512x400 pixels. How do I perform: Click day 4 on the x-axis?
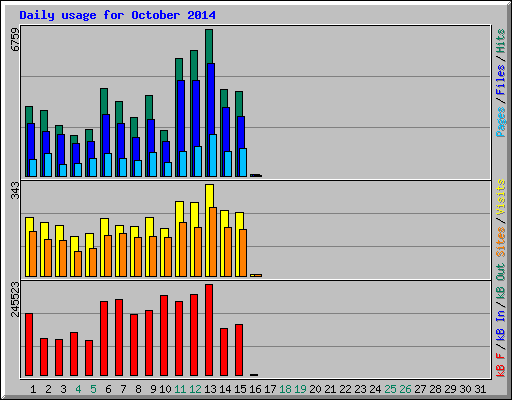78,389
